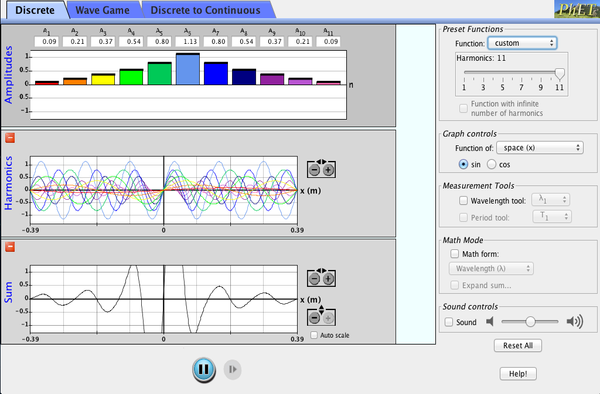Toggle the Period tool checkbox
The height and width of the screenshot is (394, 600).
tap(463, 217)
